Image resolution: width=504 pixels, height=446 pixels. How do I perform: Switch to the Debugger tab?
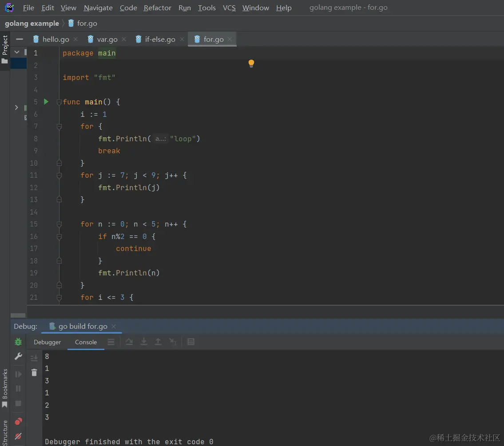pos(47,342)
